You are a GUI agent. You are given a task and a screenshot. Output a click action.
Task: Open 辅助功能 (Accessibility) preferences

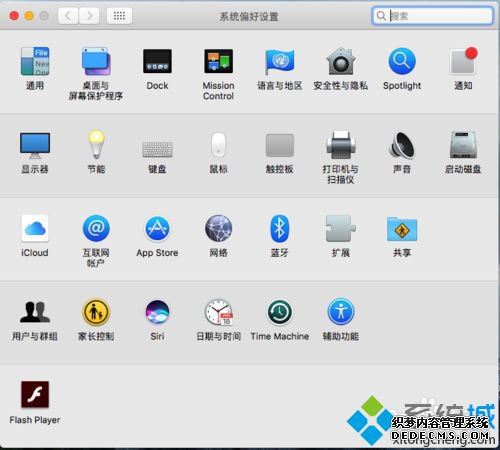[x=340, y=312]
